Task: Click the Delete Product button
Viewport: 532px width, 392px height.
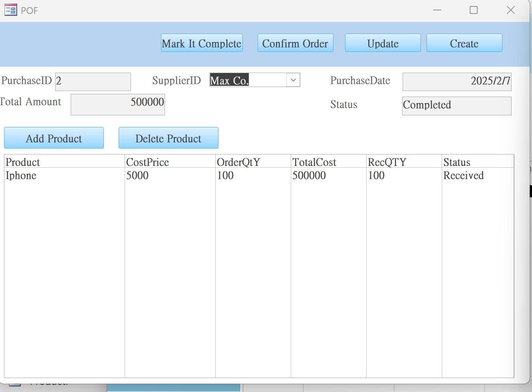Action: click(169, 138)
